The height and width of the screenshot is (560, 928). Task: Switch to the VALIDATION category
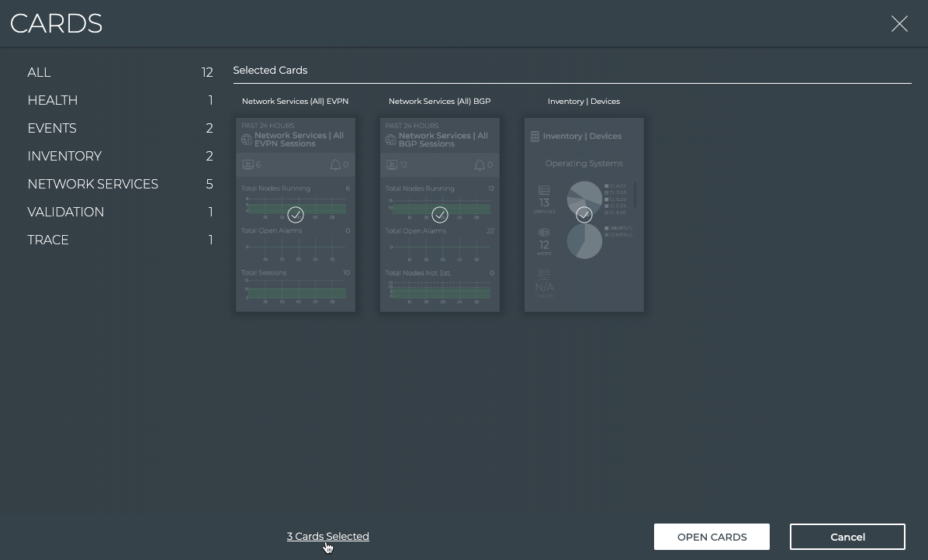click(66, 213)
